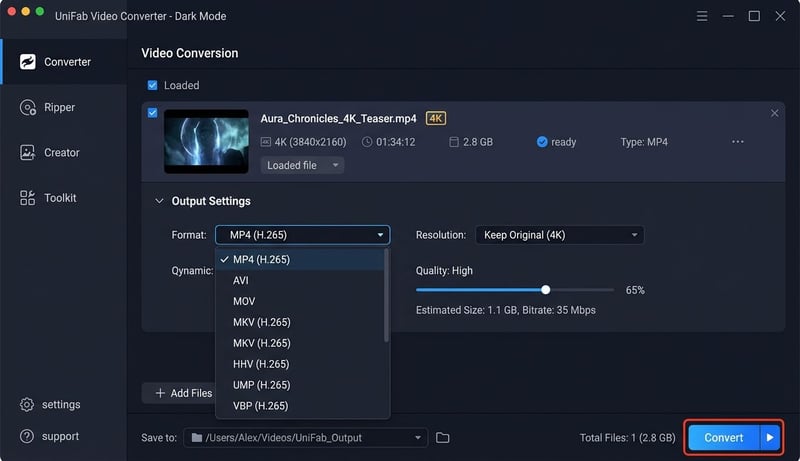Image resolution: width=800 pixels, height=461 pixels.
Task: Click Estimated Size and Bitrate text
Action: point(506,310)
